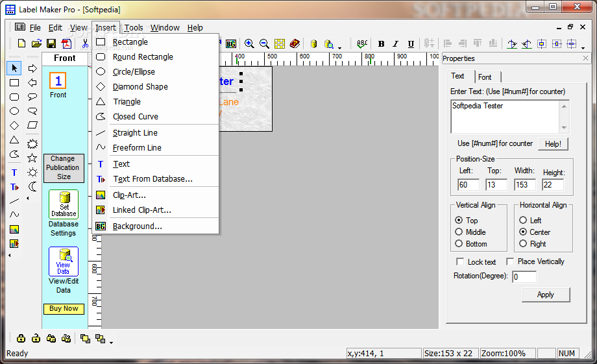The height and width of the screenshot is (364, 597).
Task: Open the help book icon
Action: (295, 43)
